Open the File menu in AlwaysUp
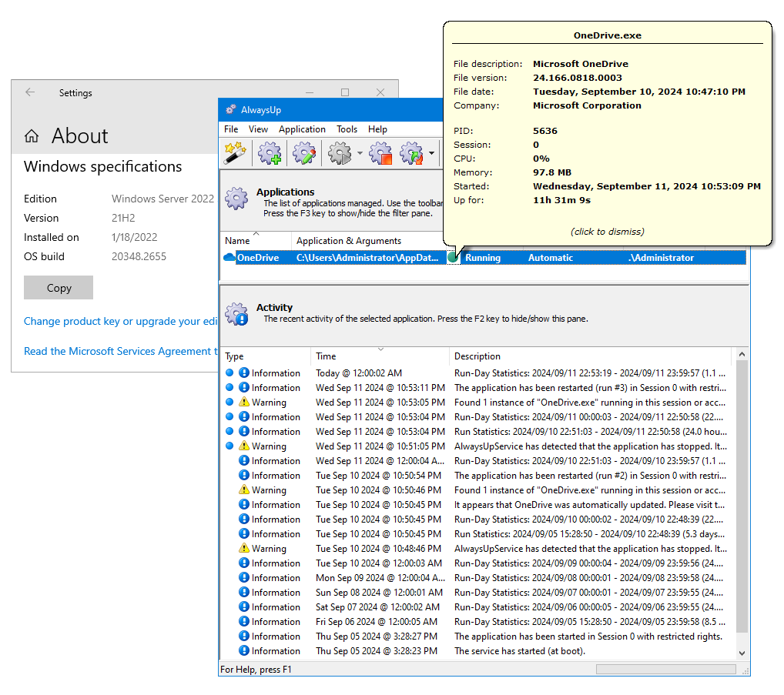 [231, 129]
